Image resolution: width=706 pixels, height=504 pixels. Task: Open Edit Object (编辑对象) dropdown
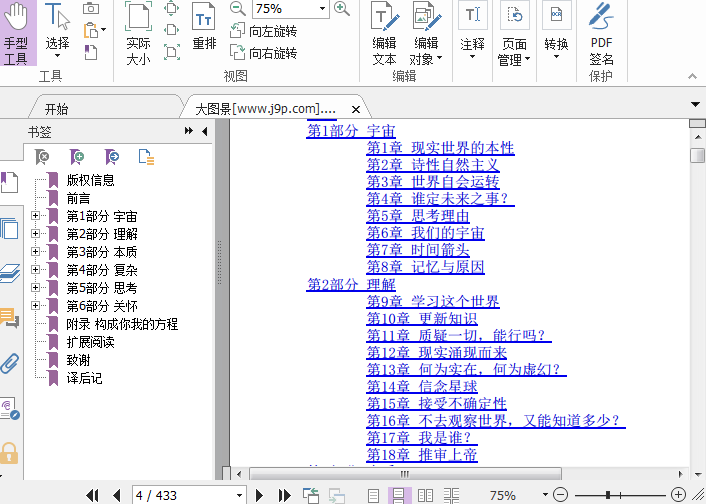tap(426, 34)
